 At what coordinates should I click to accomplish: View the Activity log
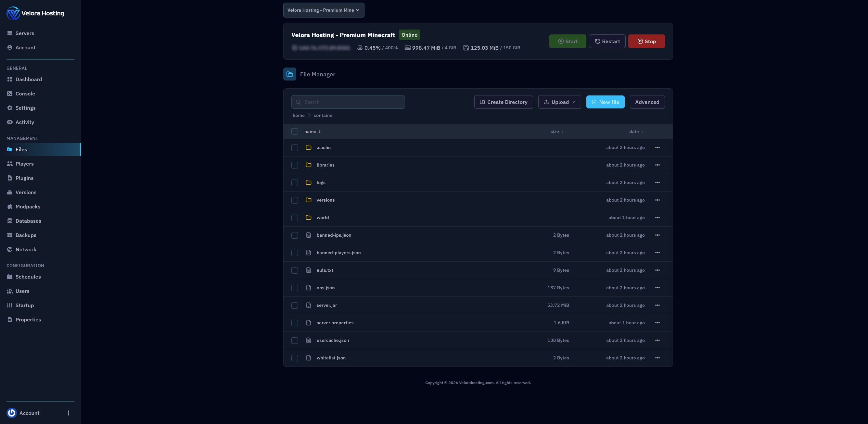(25, 122)
